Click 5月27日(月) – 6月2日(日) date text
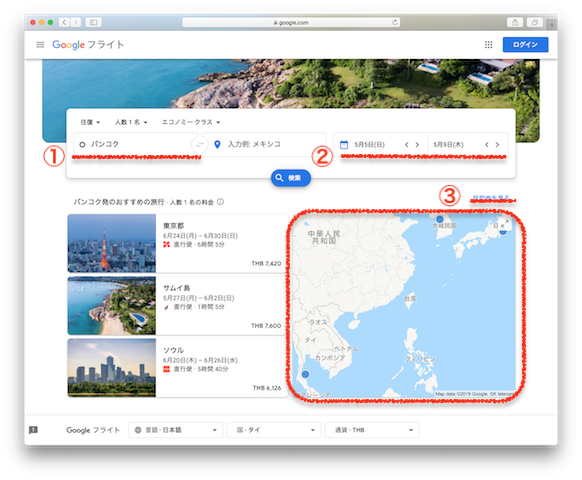This screenshot has width=582, height=480. (x=199, y=298)
